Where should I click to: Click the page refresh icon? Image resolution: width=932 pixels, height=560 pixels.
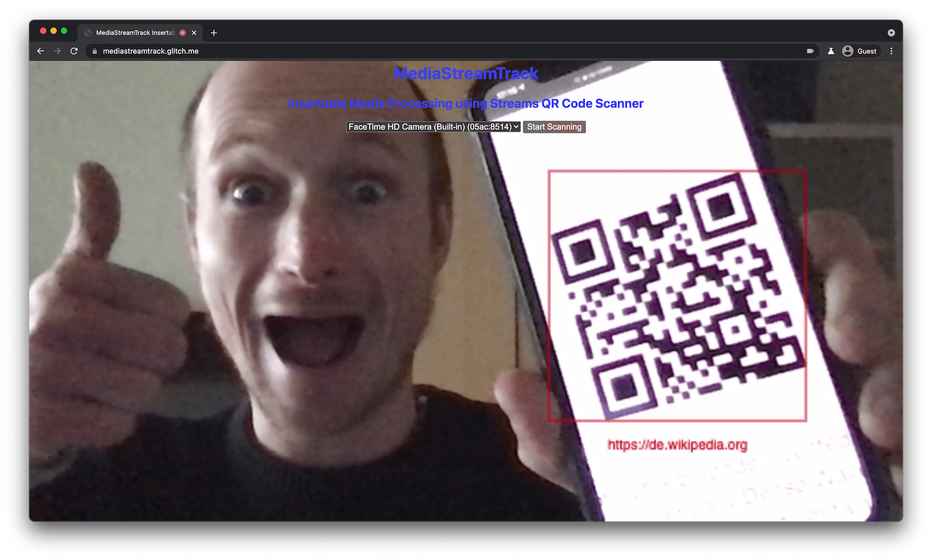[x=75, y=51]
